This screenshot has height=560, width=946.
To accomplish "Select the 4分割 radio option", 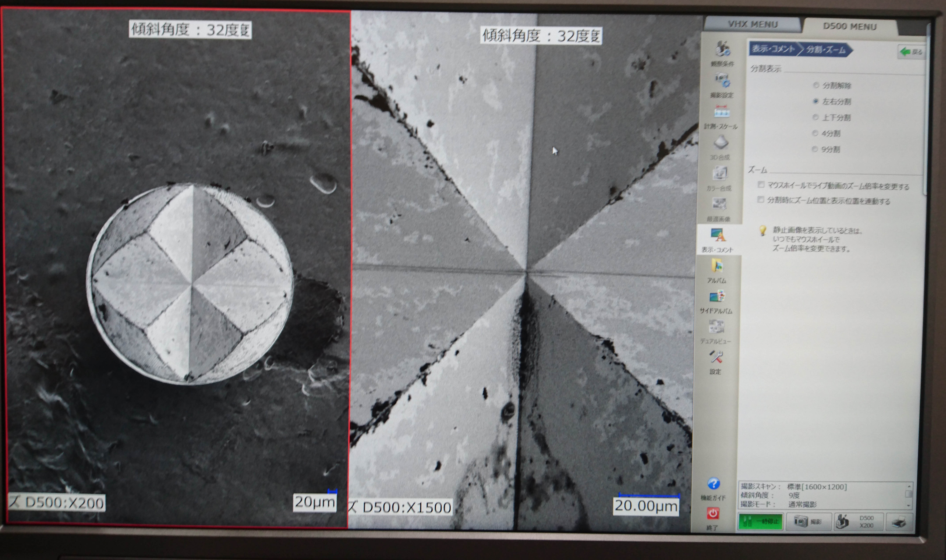I will tap(815, 133).
